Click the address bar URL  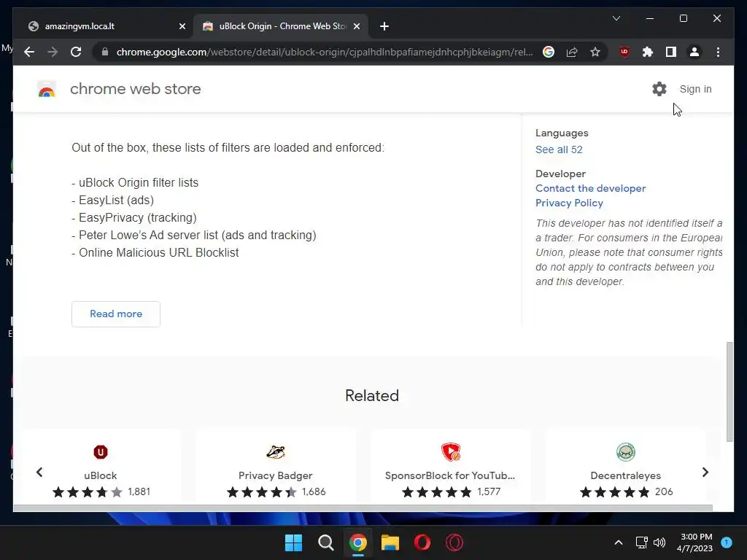point(325,52)
